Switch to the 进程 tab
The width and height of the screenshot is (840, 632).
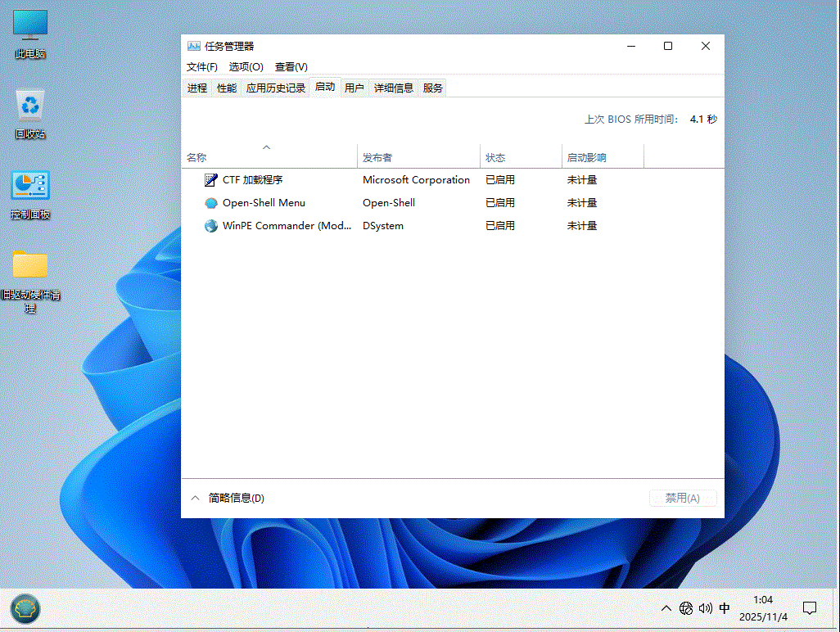pos(196,88)
